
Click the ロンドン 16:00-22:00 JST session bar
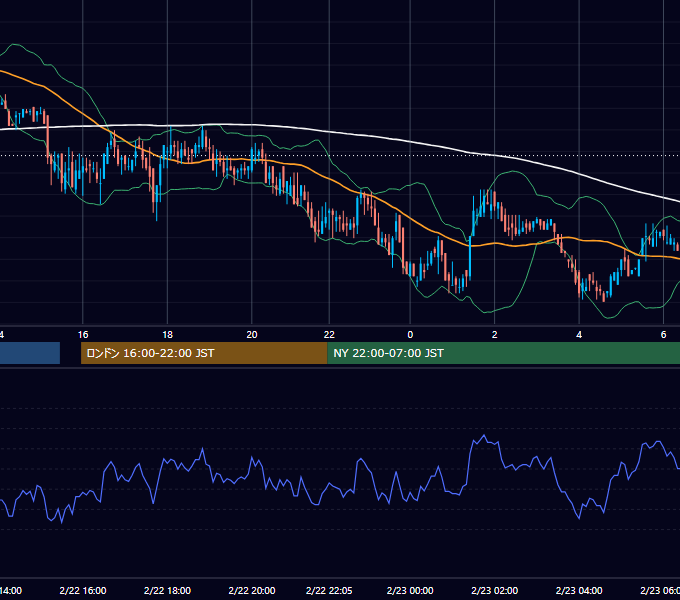click(x=204, y=353)
